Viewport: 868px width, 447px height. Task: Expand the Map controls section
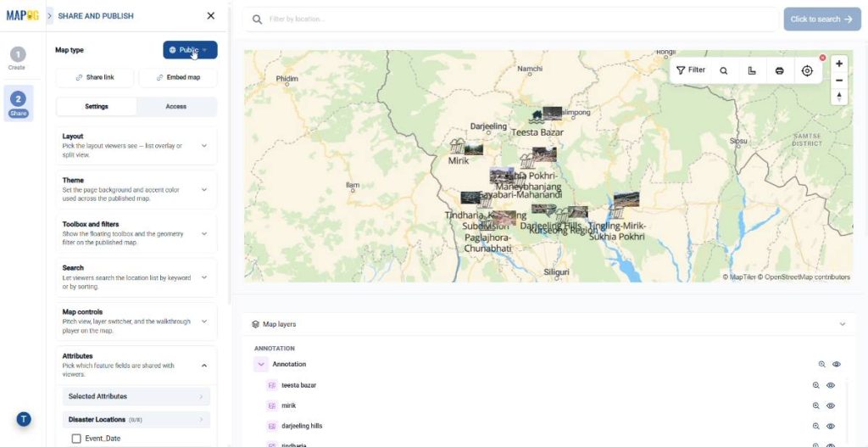point(136,321)
